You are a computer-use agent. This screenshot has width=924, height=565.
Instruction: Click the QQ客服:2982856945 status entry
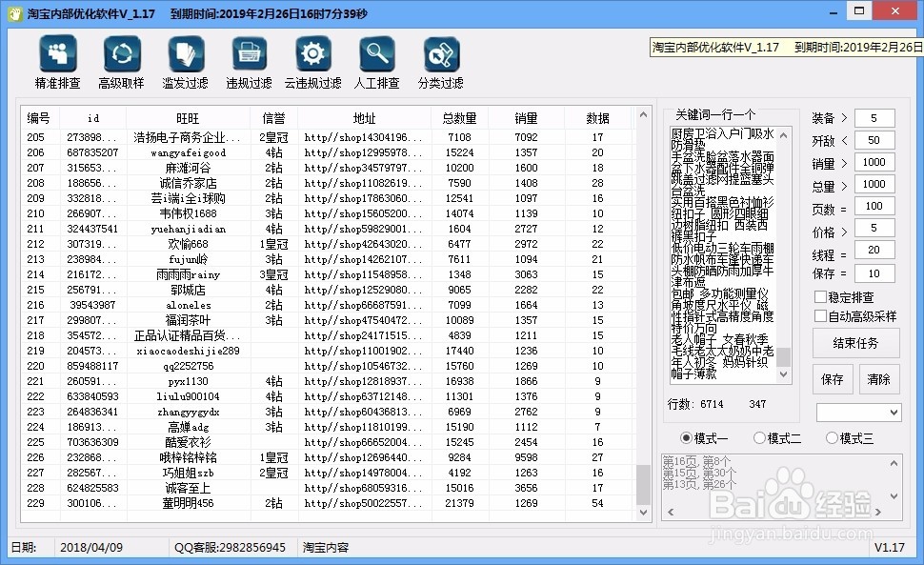point(230,547)
